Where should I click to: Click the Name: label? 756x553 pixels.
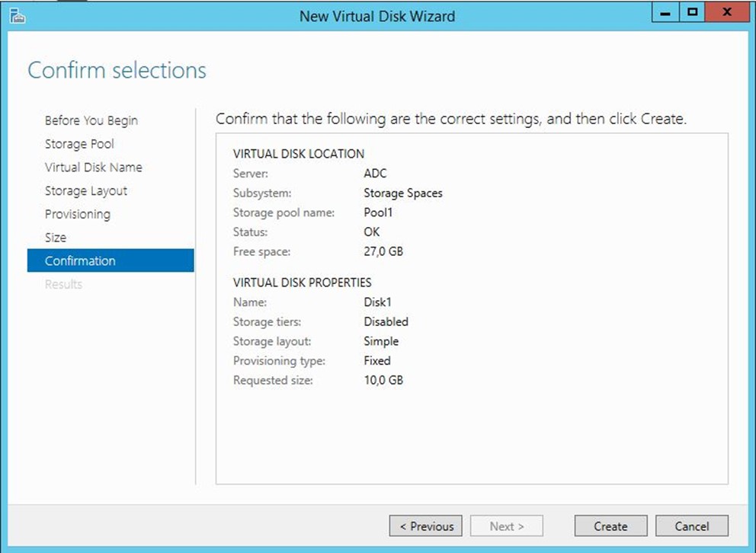tap(250, 302)
